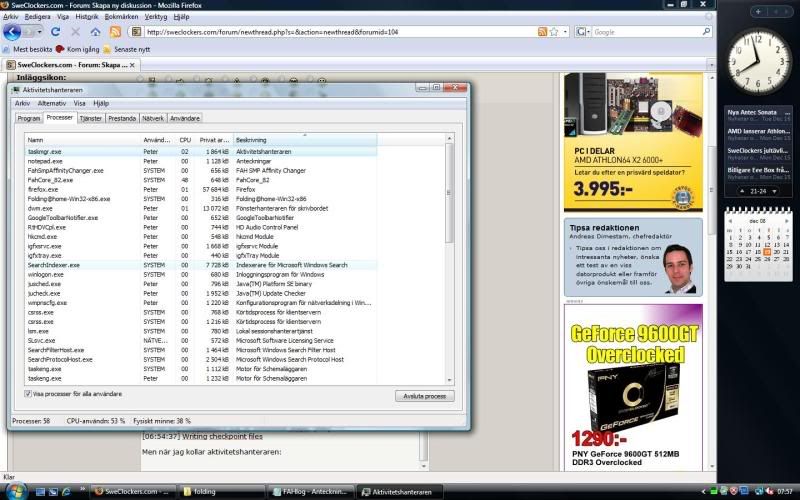Screen dimensions: 800x500
Task: Click the stop loading X icon
Action: pyautogui.click(x=76, y=31)
